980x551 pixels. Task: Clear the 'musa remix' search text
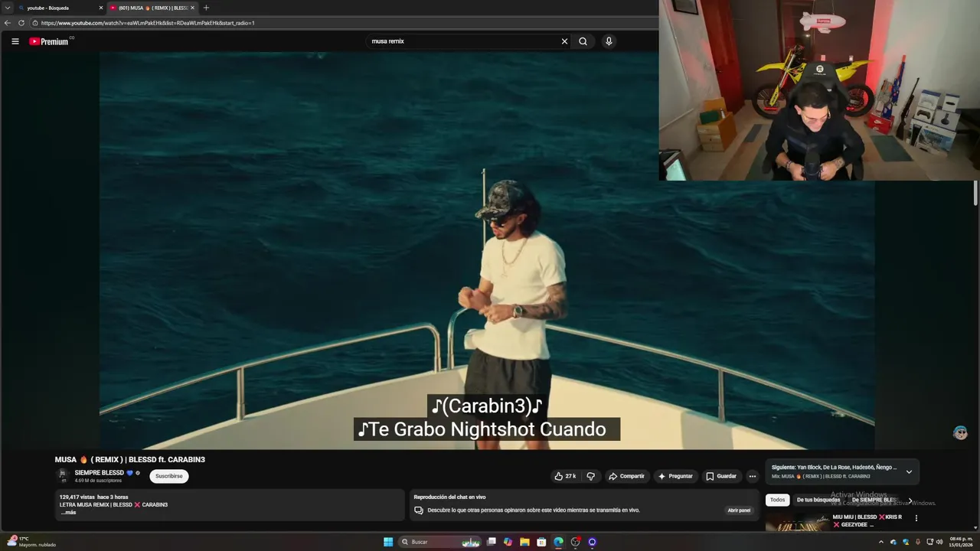[x=564, y=41]
